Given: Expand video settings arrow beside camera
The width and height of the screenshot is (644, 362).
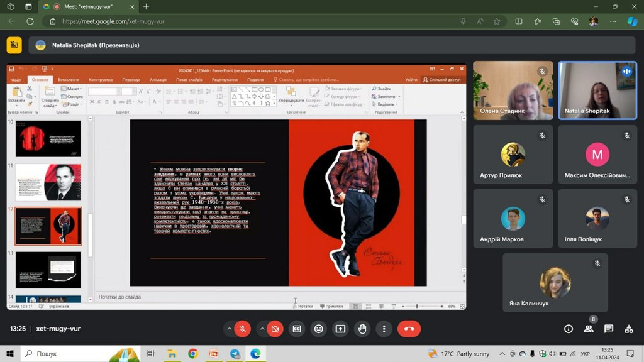Looking at the screenshot, I should 262,329.
